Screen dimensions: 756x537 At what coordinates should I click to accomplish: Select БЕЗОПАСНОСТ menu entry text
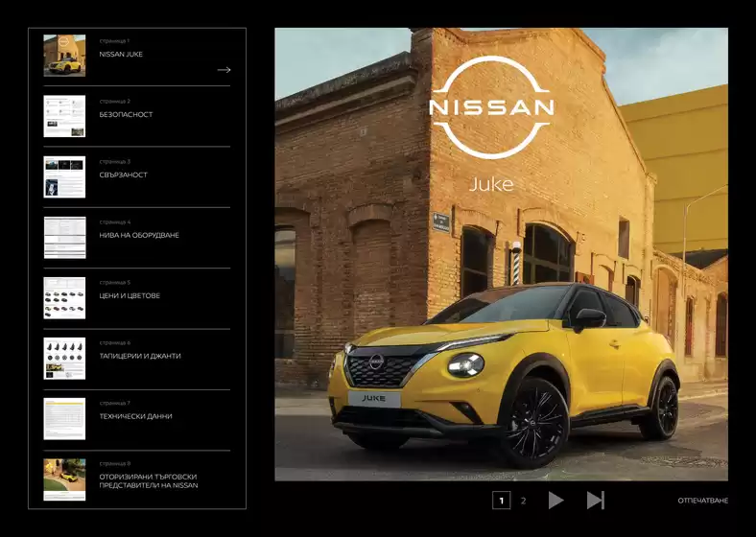[126, 115]
